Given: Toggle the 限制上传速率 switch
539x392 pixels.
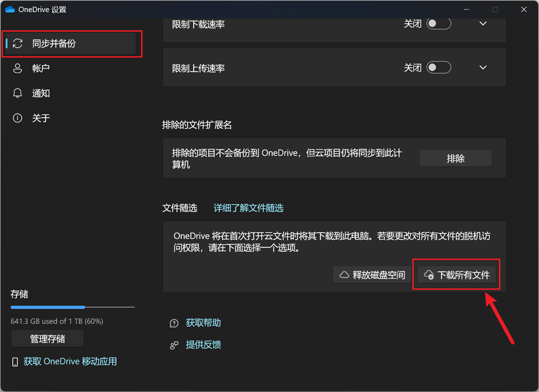Looking at the screenshot, I should [x=438, y=67].
